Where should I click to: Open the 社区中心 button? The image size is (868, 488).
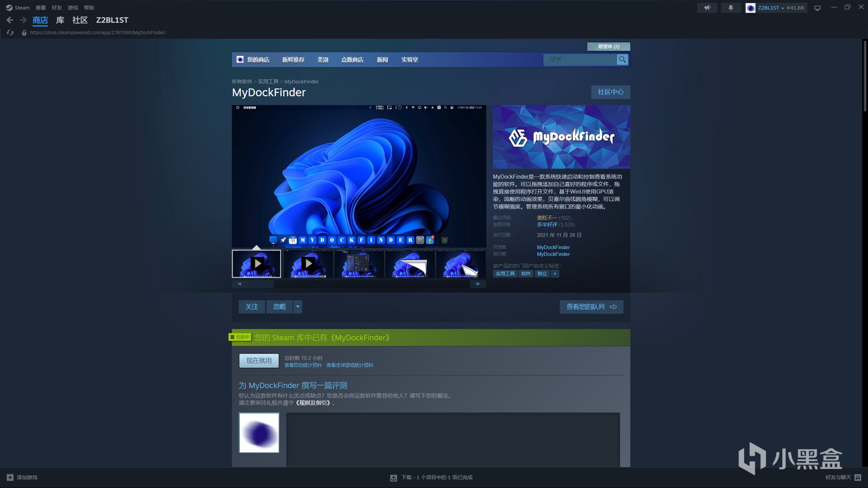point(610,92)
